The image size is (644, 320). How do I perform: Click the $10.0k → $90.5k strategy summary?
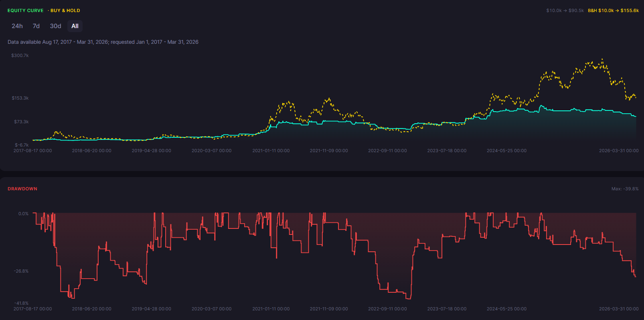click(x=565, y=10)
